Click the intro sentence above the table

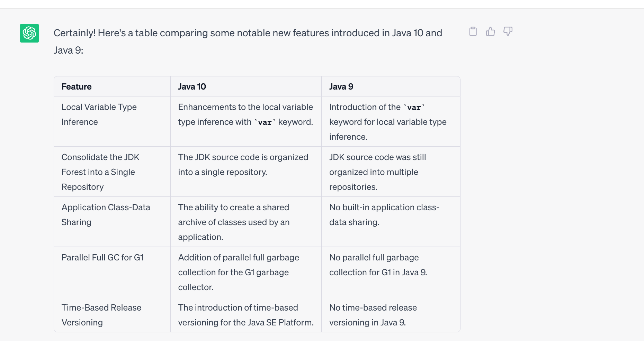248,42
